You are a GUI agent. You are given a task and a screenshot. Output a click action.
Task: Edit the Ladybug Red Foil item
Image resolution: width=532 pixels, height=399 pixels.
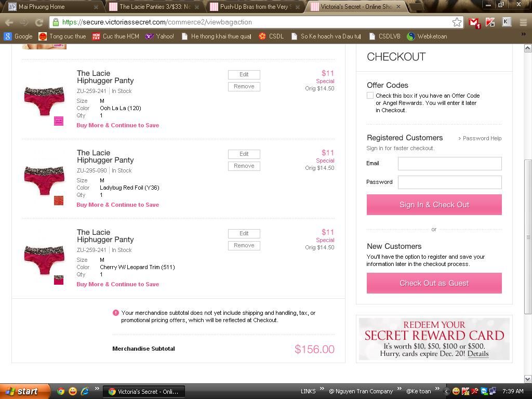coord(244,154)
